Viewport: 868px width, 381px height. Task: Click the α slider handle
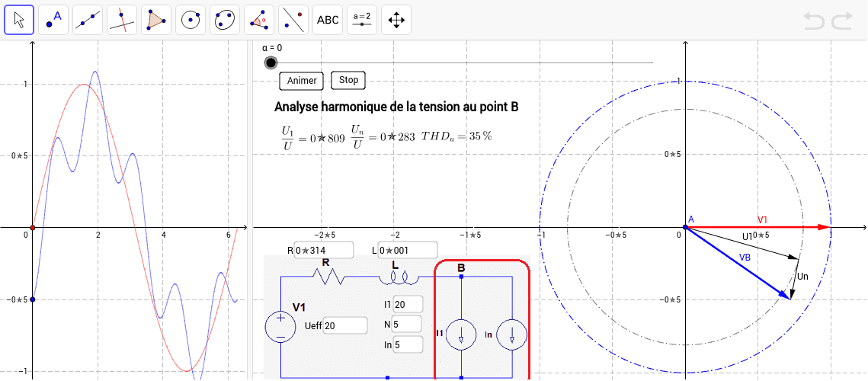pyautogui.click(x=271, y=63)
